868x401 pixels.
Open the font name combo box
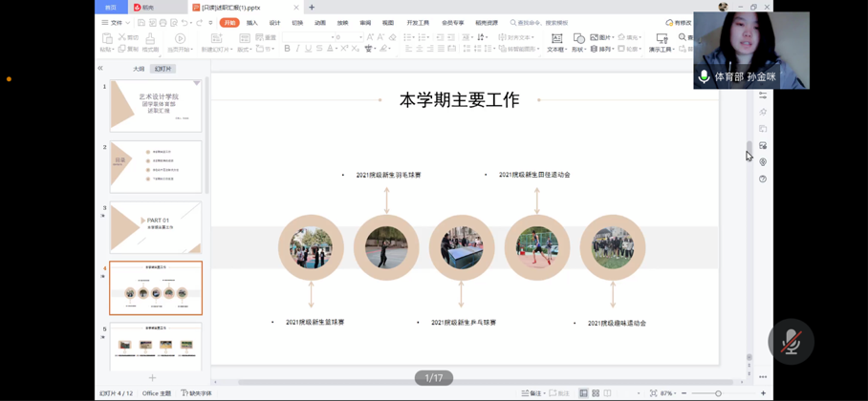pos(309,37)
